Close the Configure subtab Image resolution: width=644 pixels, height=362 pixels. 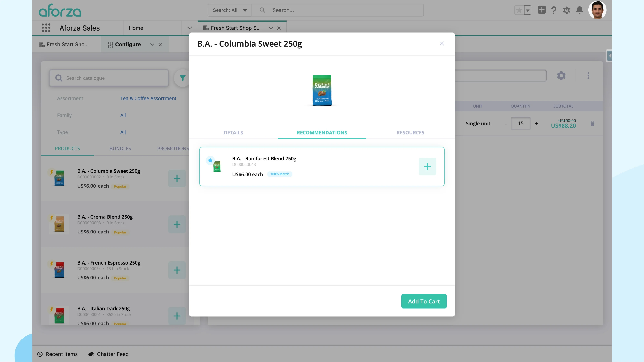click(x=160, y=45)
